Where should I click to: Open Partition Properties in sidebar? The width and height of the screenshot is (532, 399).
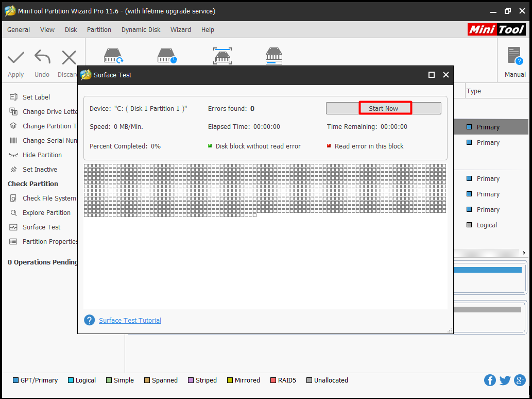pos(43,241)
